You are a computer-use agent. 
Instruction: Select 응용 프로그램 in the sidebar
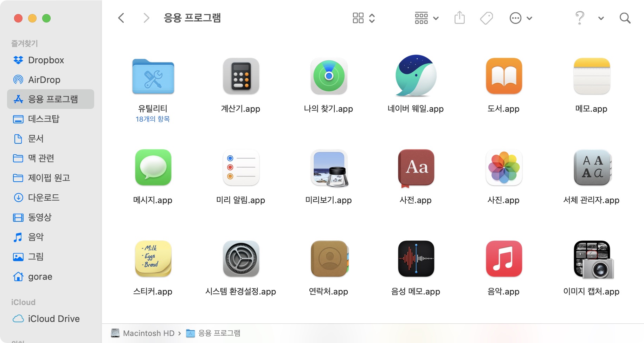pos(51,99)
